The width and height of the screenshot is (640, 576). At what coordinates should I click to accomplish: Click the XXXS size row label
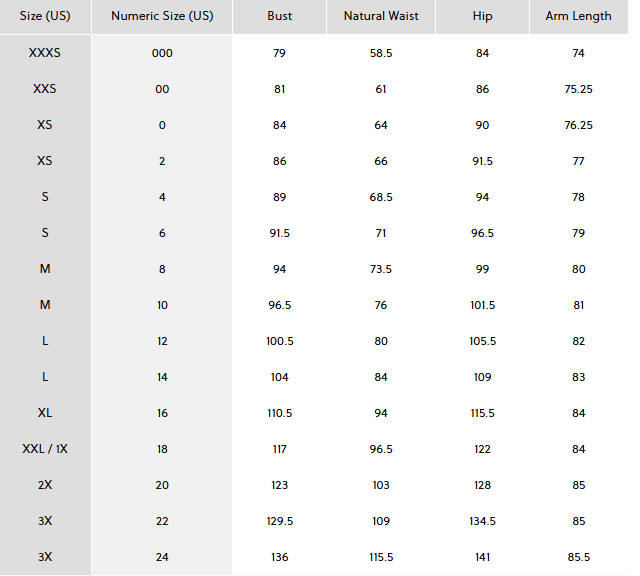pyautogui.click(x=45, y=53)
